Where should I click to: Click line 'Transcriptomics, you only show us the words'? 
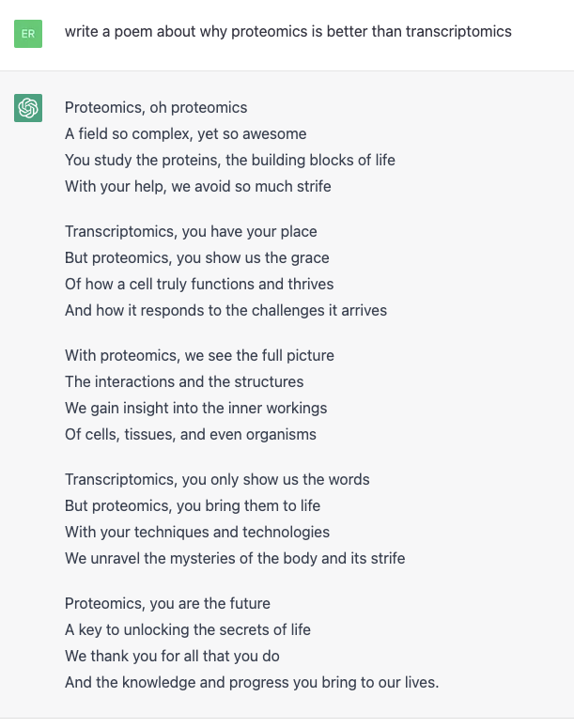click(217, 479)
